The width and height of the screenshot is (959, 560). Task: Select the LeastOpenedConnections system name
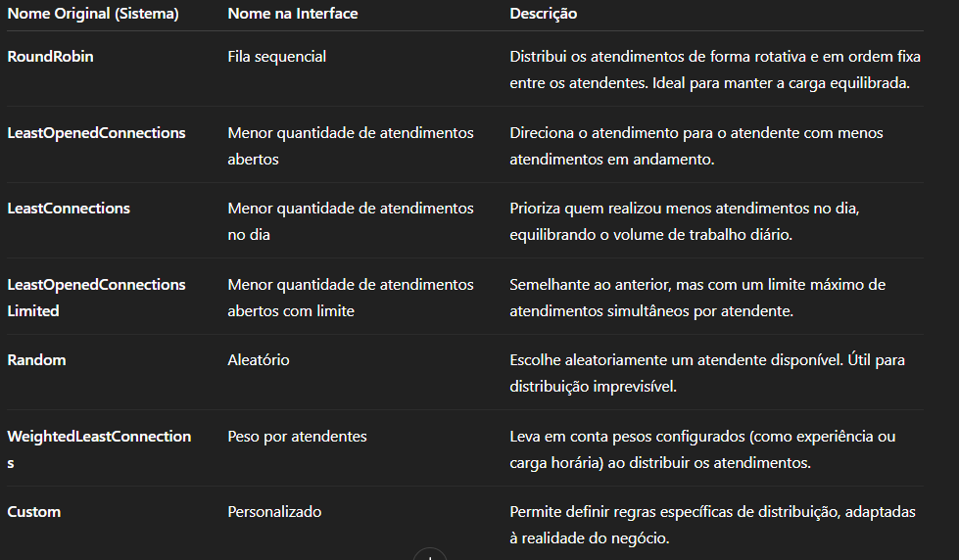[96, 133]
